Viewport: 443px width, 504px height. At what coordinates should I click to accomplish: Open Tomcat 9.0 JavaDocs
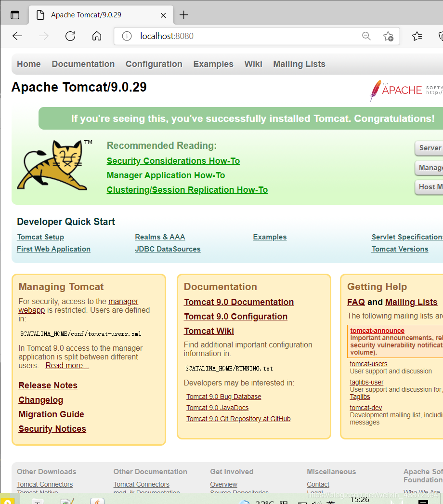point(218,408)
